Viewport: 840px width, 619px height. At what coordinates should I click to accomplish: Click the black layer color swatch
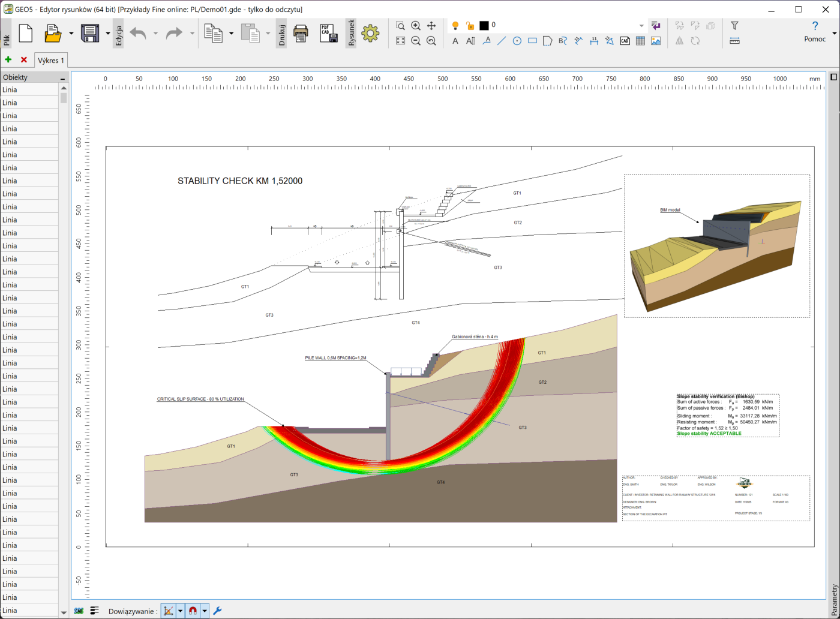pyautogui.click(x=484, y=26)
